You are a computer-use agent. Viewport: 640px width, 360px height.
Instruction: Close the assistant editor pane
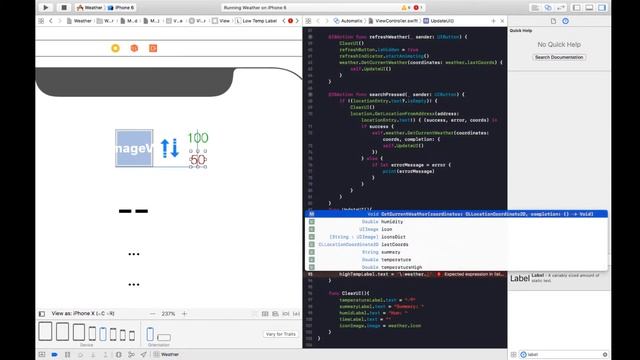[x=502, y=21]
